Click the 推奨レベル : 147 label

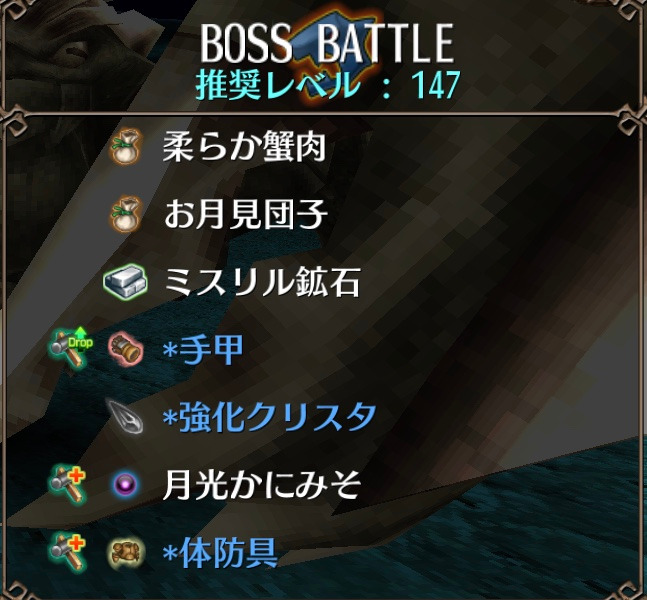pos(328,85)
